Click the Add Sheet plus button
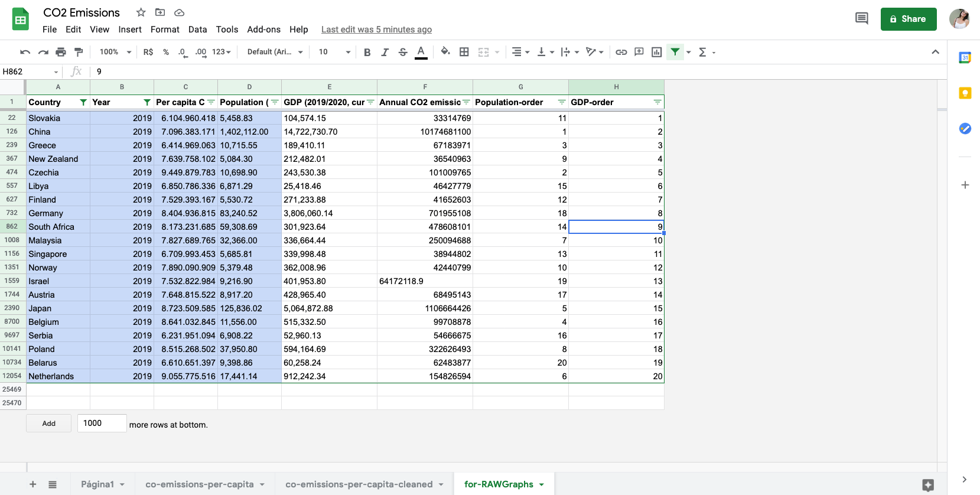This screenshot has height=495, width=980. (x=33, y=484)
